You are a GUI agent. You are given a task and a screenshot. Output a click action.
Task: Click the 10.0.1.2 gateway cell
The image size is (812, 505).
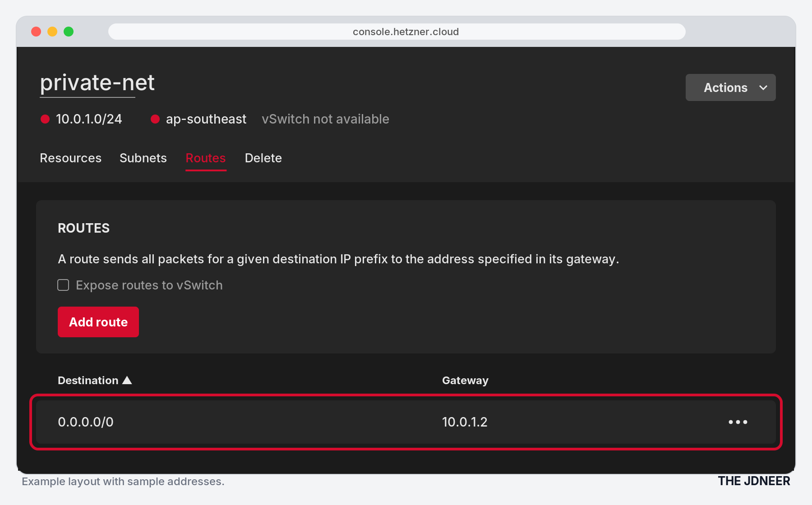[x=465, y=422]
